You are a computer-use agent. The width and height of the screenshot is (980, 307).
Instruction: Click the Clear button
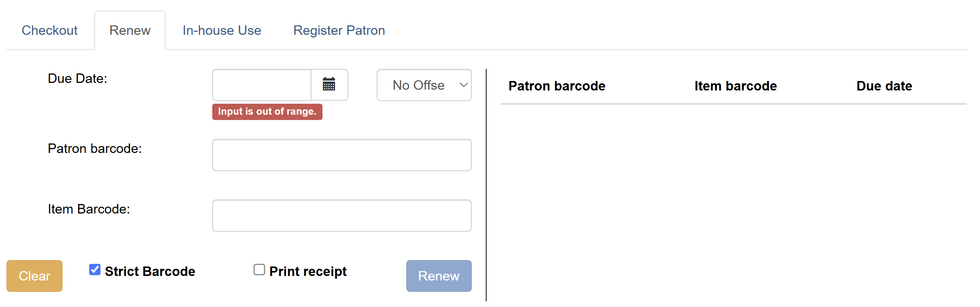pyautogui.click(x=34, y=276)
